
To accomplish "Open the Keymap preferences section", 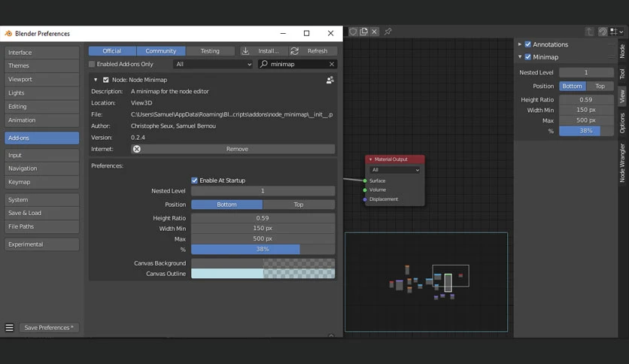I will [x=41, y=182].
